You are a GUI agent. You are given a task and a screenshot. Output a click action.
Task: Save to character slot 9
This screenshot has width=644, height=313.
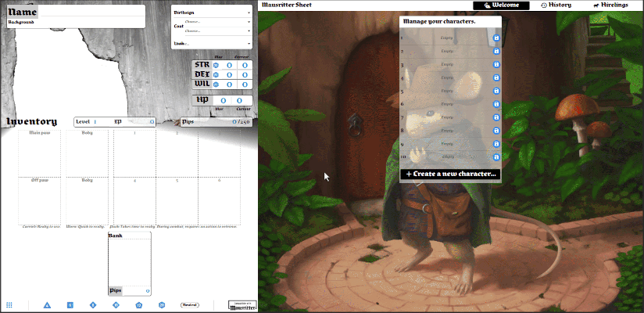coord(496,144)
